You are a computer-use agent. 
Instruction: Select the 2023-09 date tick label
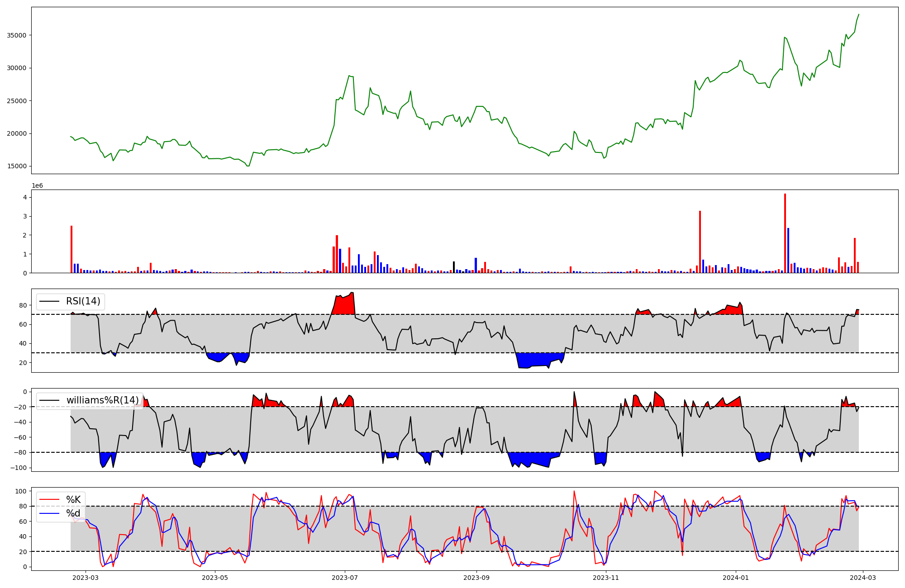(476, 578)
